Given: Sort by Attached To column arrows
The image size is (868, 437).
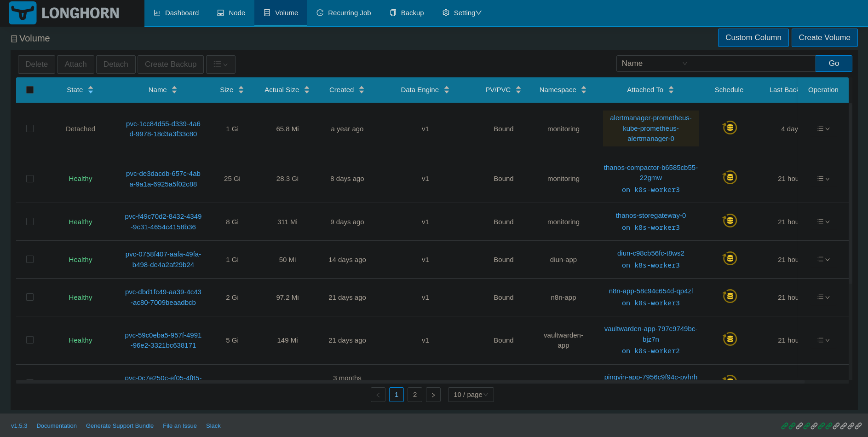Looking at the screenshot, I should click(x=671, y=90).
